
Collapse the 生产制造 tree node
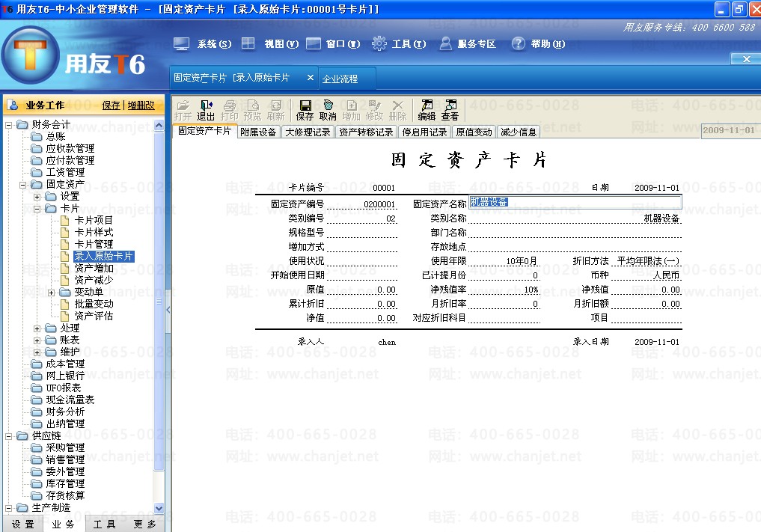coord(8,508)
